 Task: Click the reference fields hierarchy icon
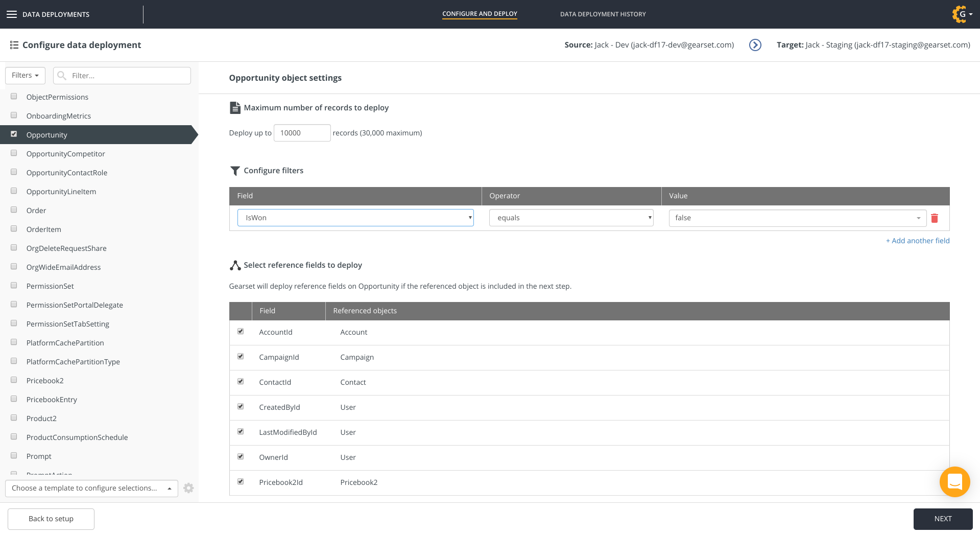point(235,265)
